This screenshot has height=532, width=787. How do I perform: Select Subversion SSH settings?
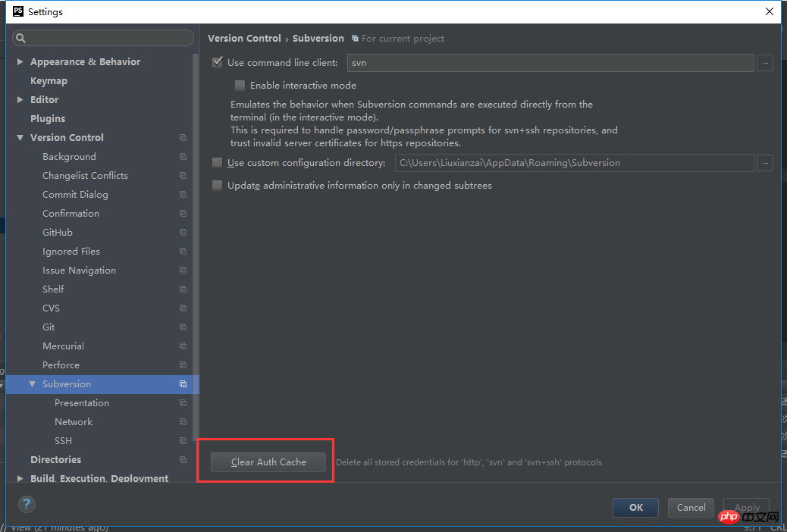(x=63, y=440)
